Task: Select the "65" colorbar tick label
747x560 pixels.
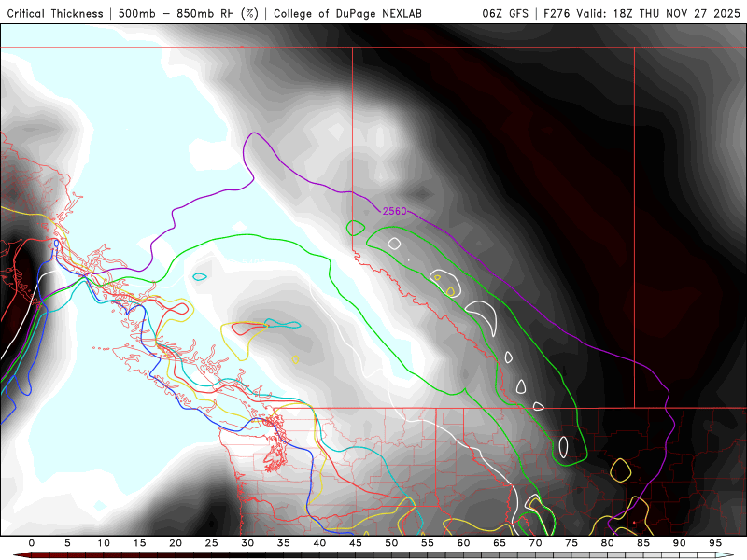Action: point(500,543)
